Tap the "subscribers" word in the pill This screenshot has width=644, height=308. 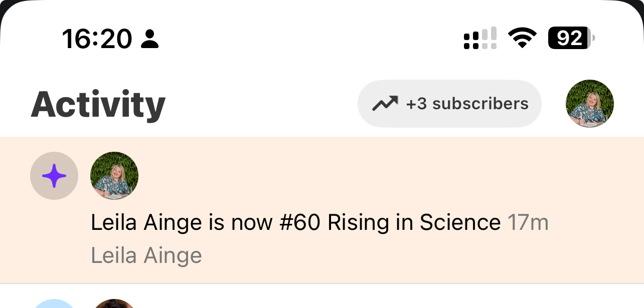tap(480, 104)
